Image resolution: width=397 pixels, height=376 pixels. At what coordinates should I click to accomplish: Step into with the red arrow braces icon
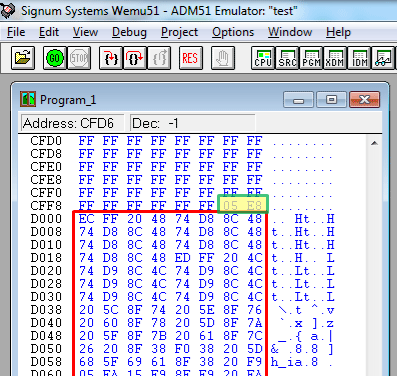click(111, 58)
